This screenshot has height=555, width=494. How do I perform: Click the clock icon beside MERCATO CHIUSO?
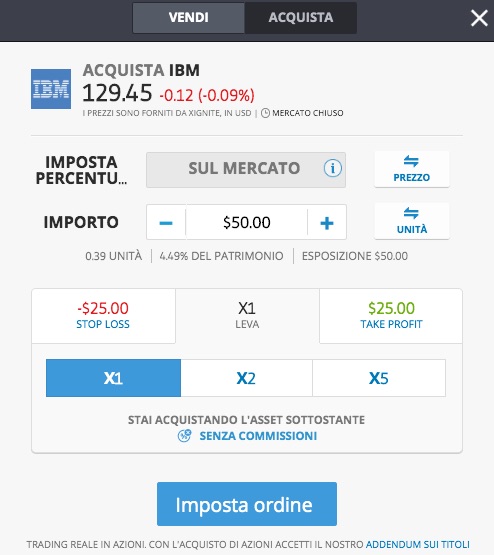(x=265, y=113)
